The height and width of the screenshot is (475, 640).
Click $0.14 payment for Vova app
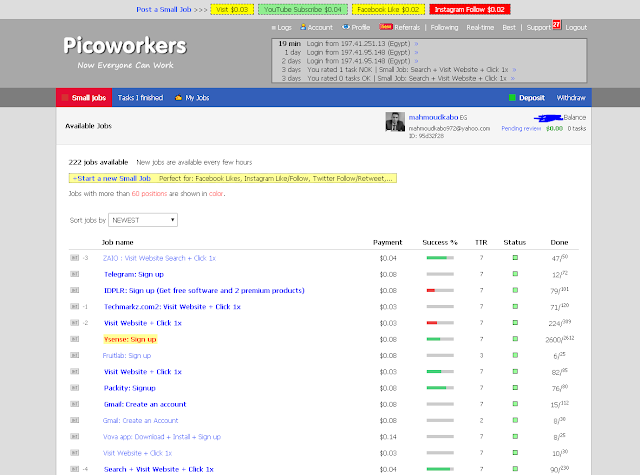[388, 437]
